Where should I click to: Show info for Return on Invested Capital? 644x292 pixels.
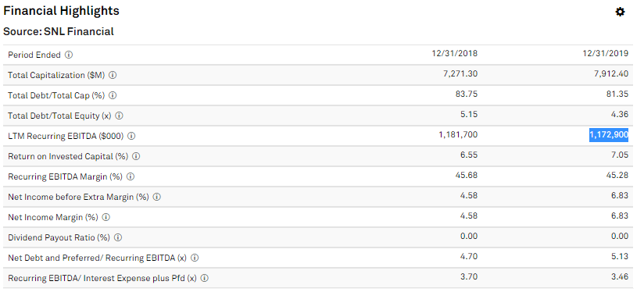(136, 157)
